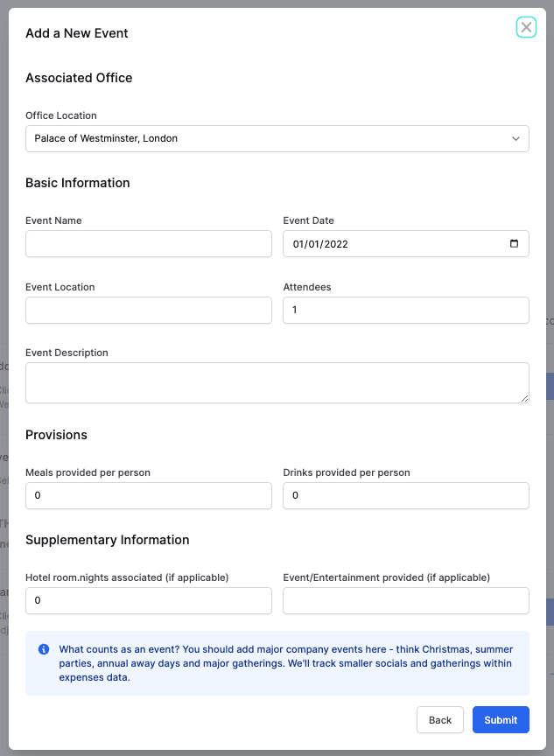This screenshot has width=554, height=756.
Task: Click inside the Event Description text area
Action: [277, 382]
